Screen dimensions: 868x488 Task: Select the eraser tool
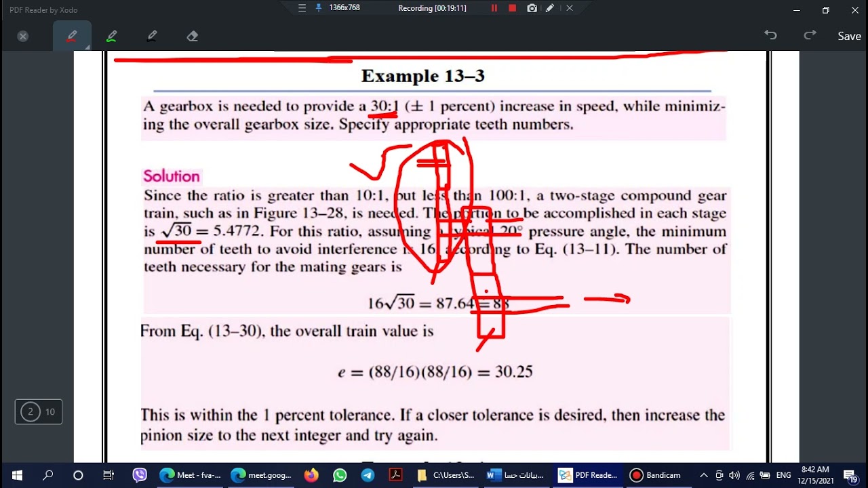193,36
